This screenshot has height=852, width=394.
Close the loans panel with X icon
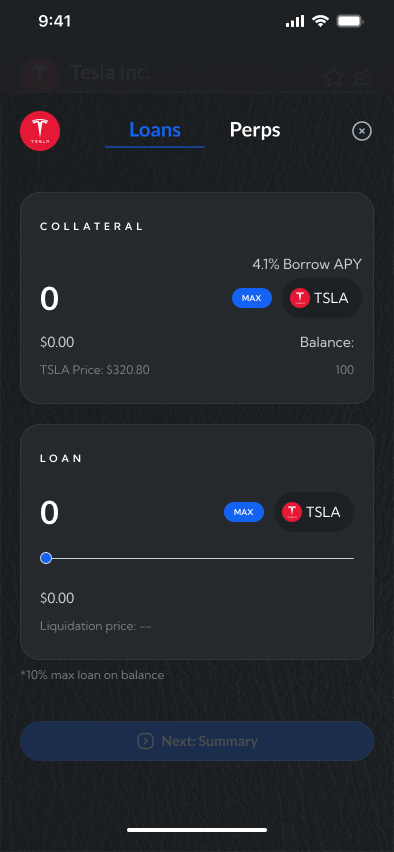[x=362, y=131]
